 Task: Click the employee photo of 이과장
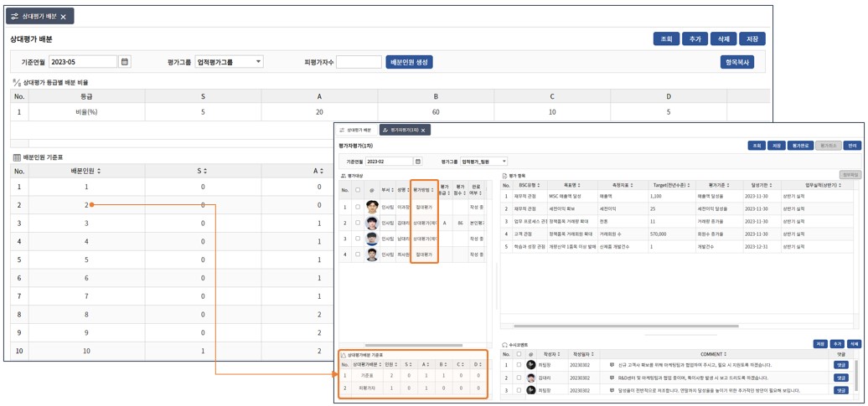tap(372, 207)
